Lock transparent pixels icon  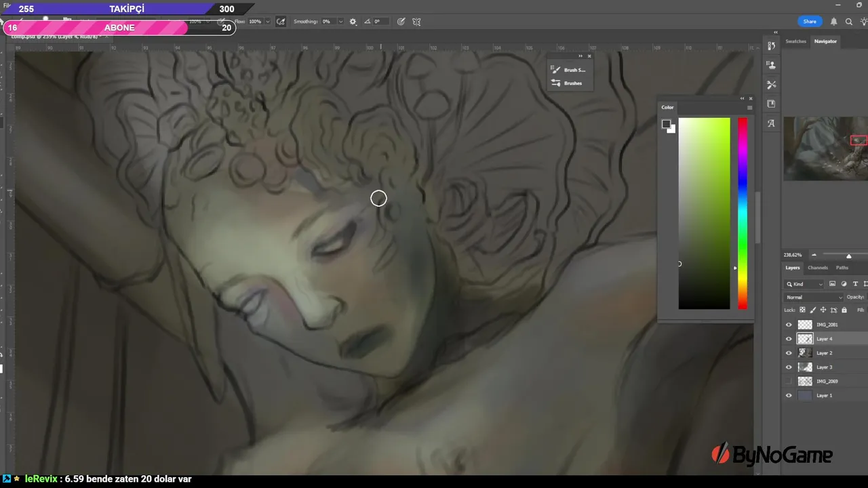click(x=802, y=310)
